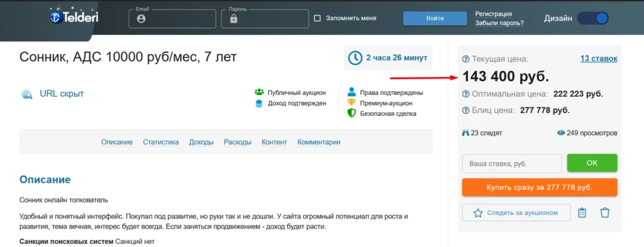Click the auction title Сонник, АДС 10000 руб/мес
This screenshot has width=644, height=247.
[128, 57]
